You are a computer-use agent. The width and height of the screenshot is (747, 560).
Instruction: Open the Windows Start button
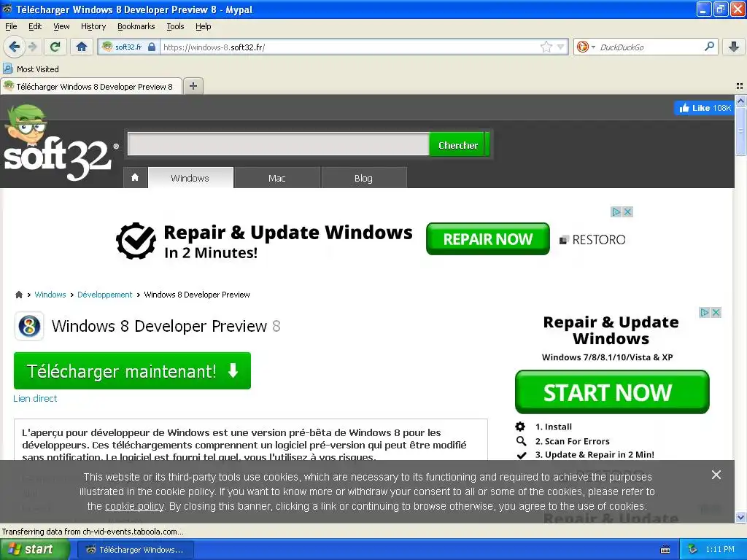(35, 550)
